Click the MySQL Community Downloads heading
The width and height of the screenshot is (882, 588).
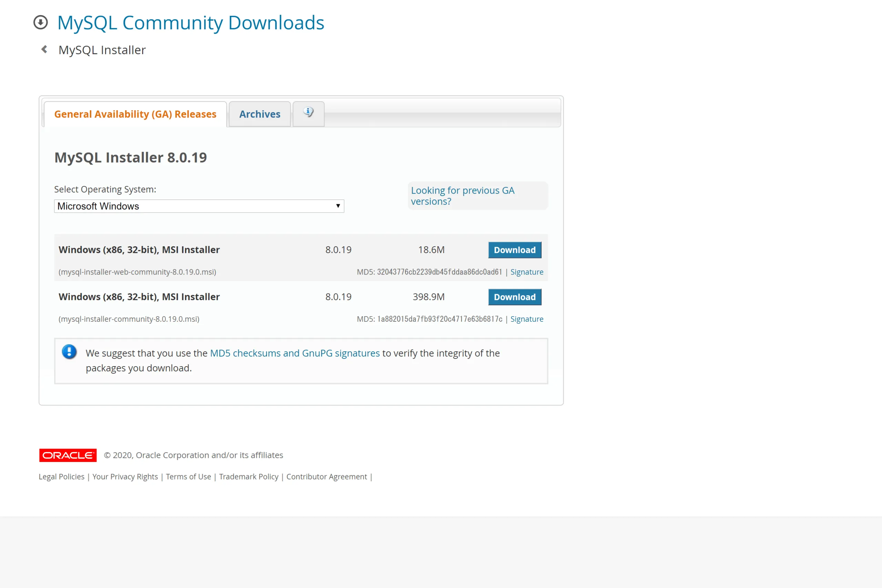[191, 23]
